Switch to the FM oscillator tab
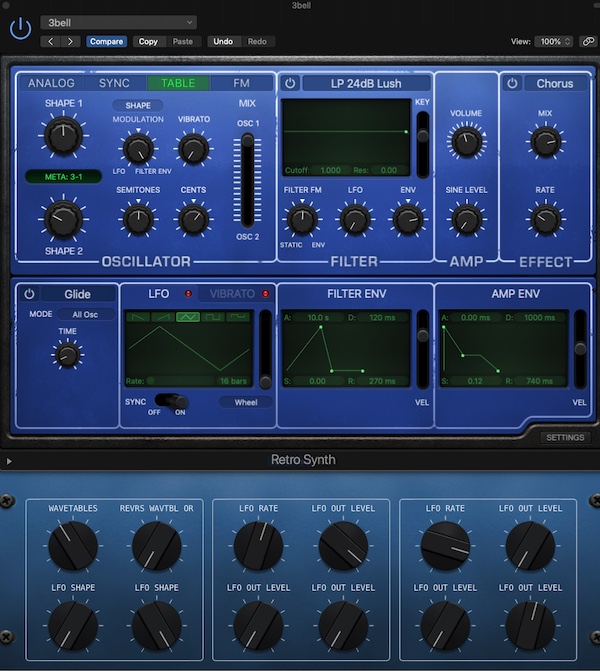 click(241, 83)
